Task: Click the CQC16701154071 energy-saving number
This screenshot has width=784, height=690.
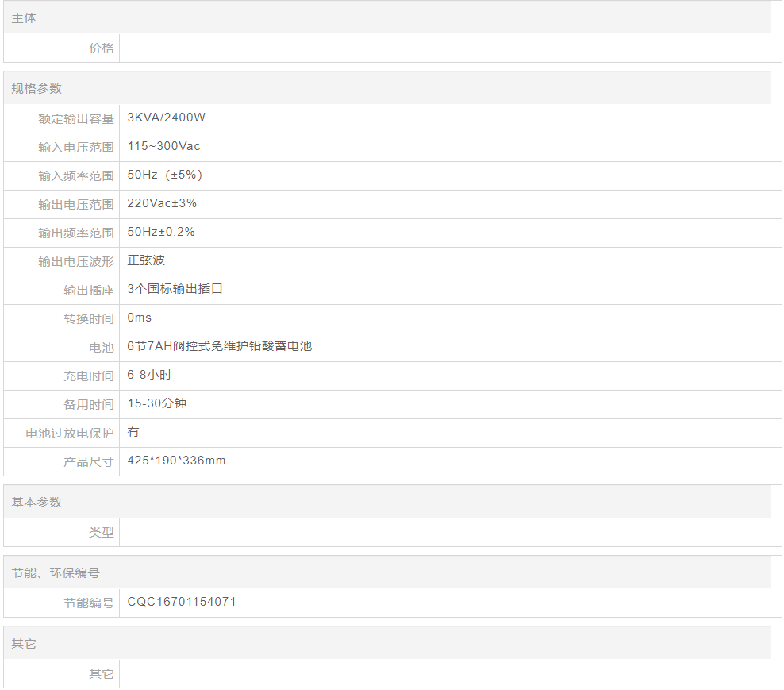Action: 182,602
